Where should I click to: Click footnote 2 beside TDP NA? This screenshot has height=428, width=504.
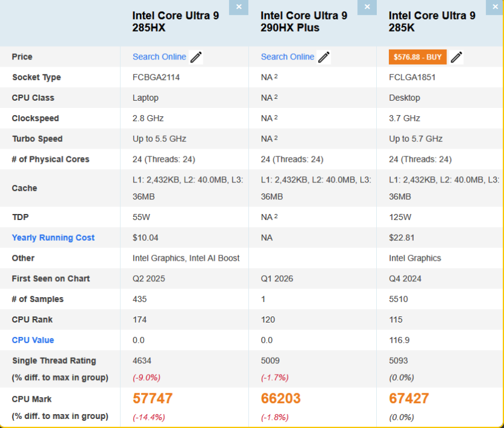click(276, 216)
